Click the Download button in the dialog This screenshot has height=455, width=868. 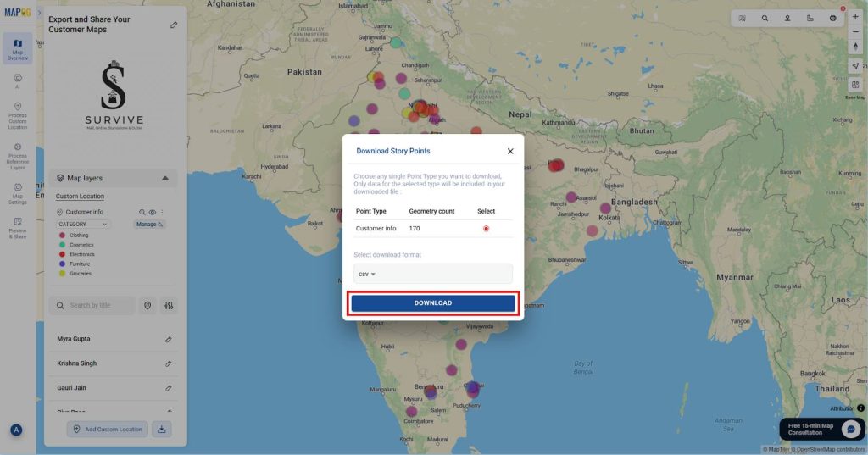click(x=433, y=303)
